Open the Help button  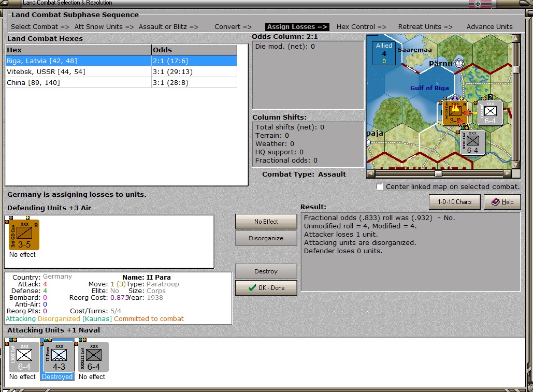pos(502,202)
